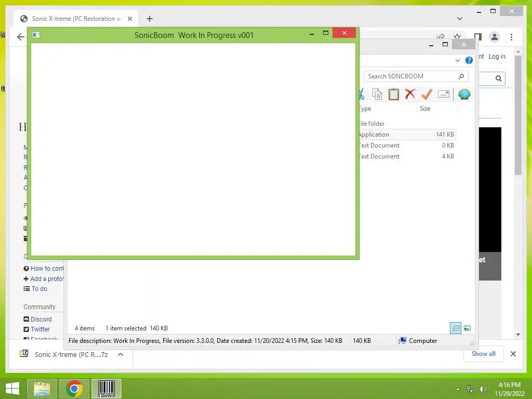Open Chrome profile avatar
Viewport: 532px width, 399px height.
click(495, 37)
